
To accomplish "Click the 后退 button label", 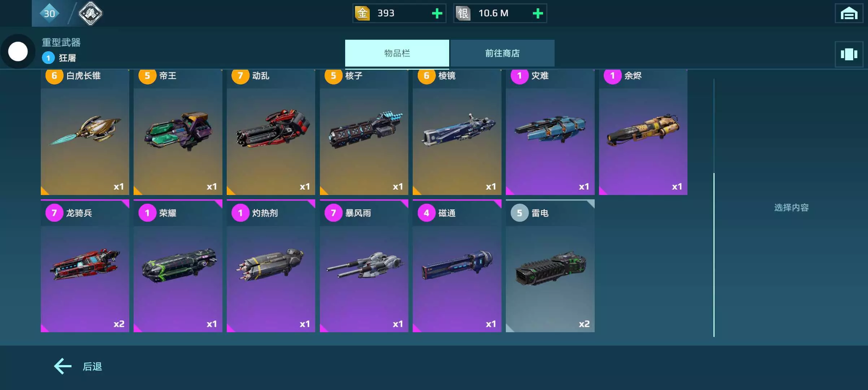I will [x=92, y=366].
